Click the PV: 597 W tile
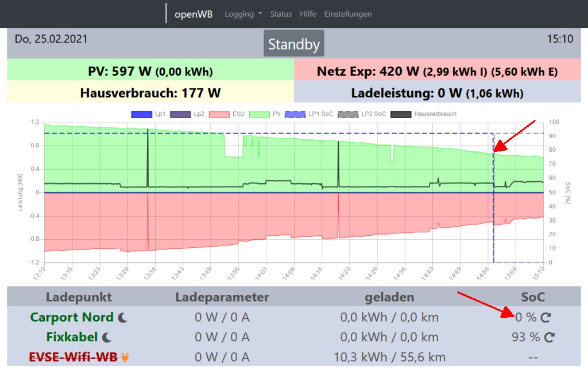Image resolution: width=588 pixels, height=370 pixels. (x=150, y=69)
